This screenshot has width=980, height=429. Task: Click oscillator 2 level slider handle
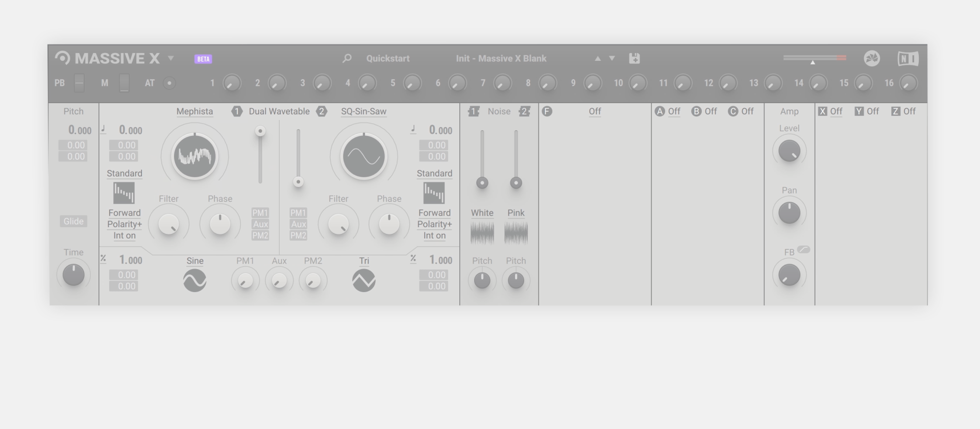coord(298,182)
